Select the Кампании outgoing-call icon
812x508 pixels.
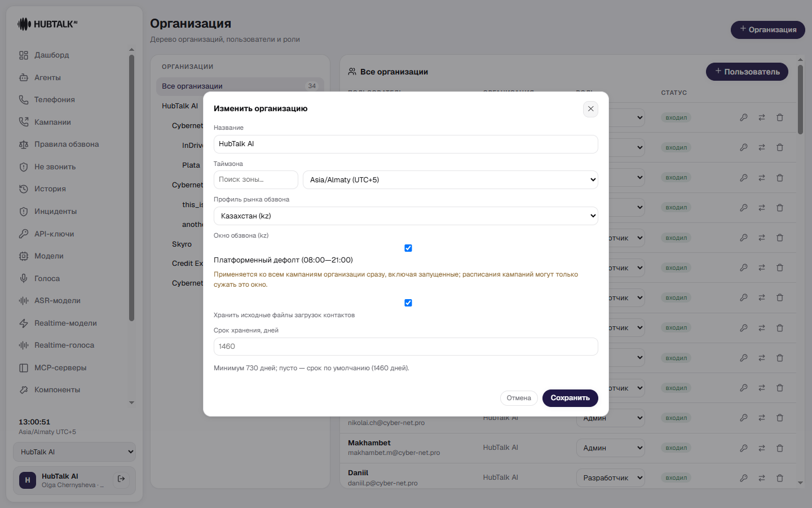24,122
